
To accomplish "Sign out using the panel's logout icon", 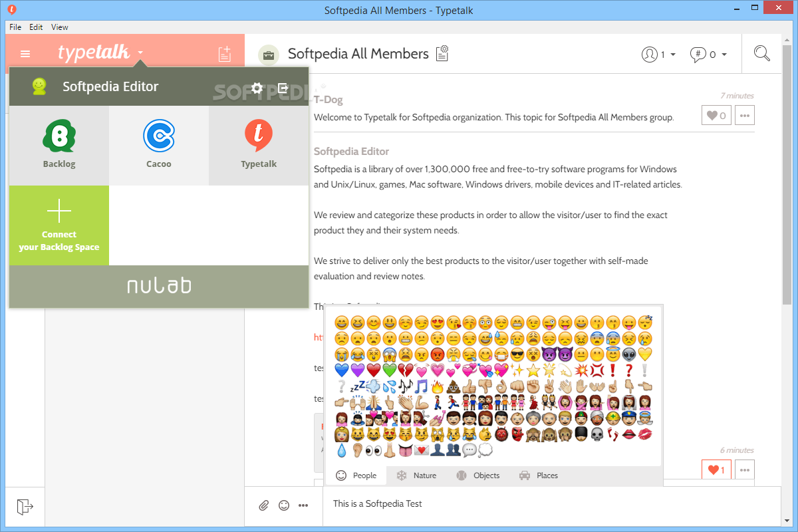I will click(283, 88).
